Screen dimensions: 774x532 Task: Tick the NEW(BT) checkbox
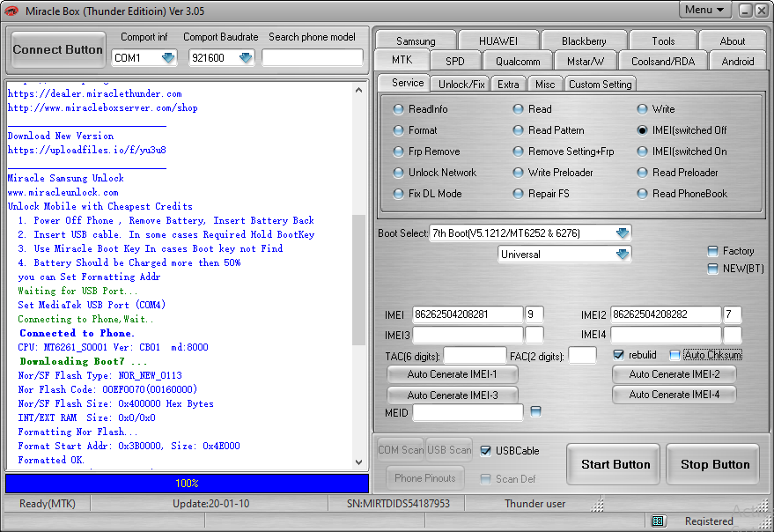712,269
